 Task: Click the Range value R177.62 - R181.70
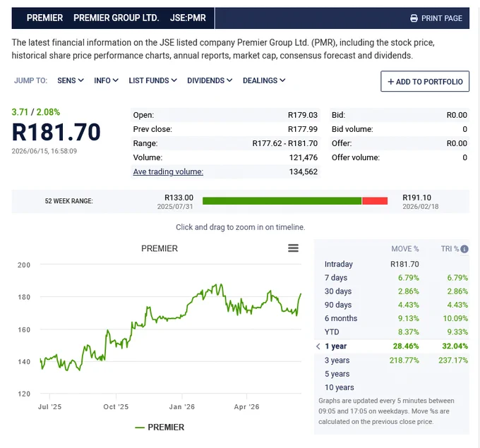click(x=284, y=143)
